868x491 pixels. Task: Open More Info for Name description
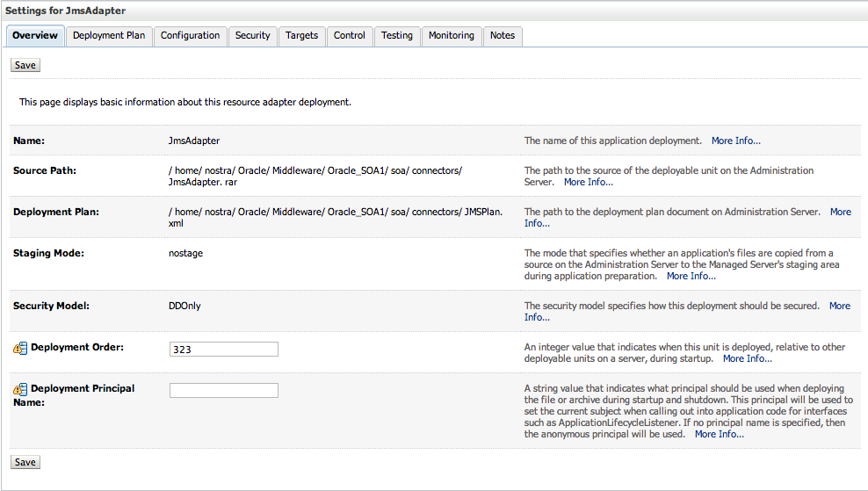[x=735, y=141]
